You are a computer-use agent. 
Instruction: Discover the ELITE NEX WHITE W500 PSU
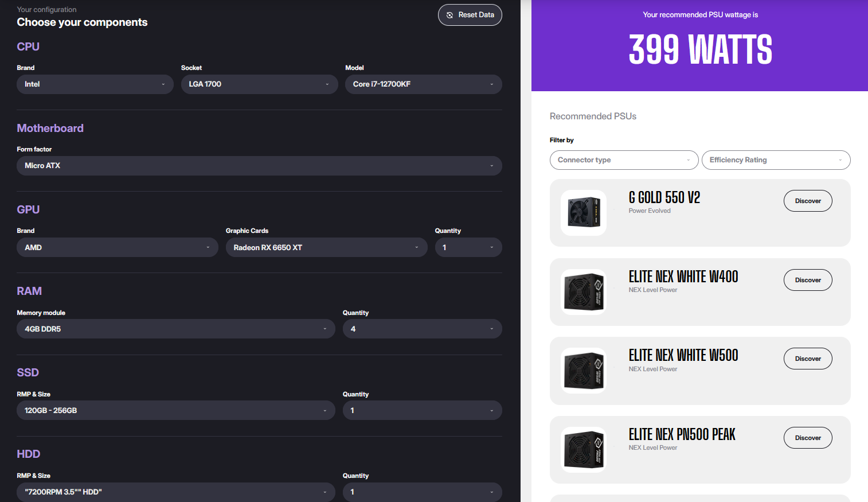click(x=808, y=359)
